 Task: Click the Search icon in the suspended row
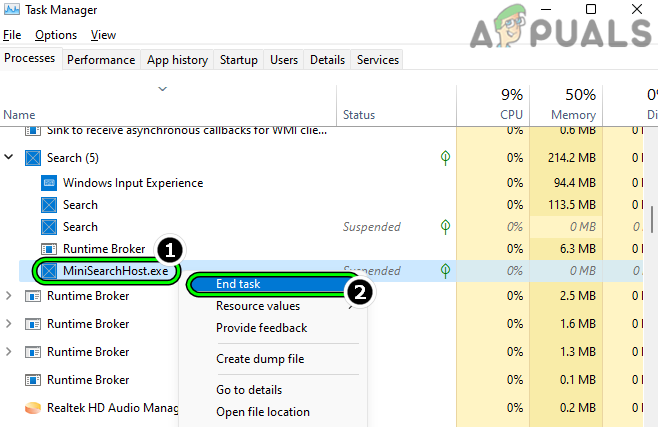(49, 227)
